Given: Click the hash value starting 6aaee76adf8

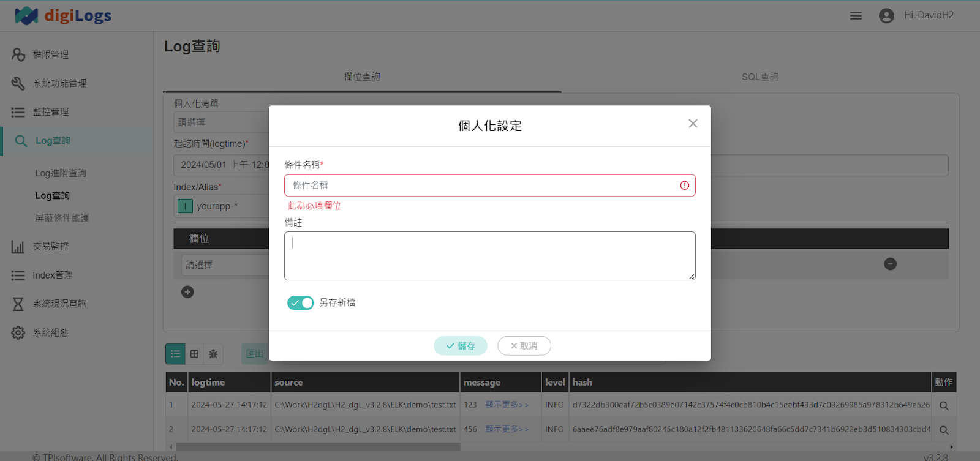Looking at the screenshot, I should [751, 429].
